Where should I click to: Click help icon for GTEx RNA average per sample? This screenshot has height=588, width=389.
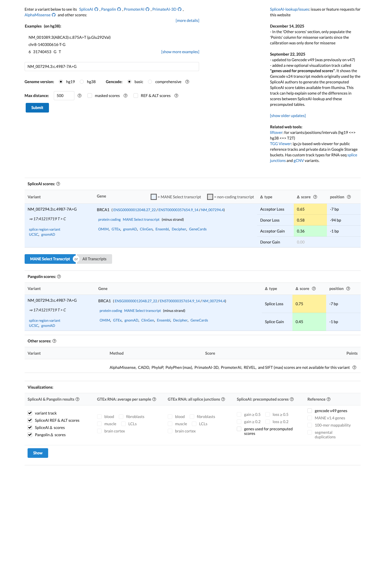[154, 399]
